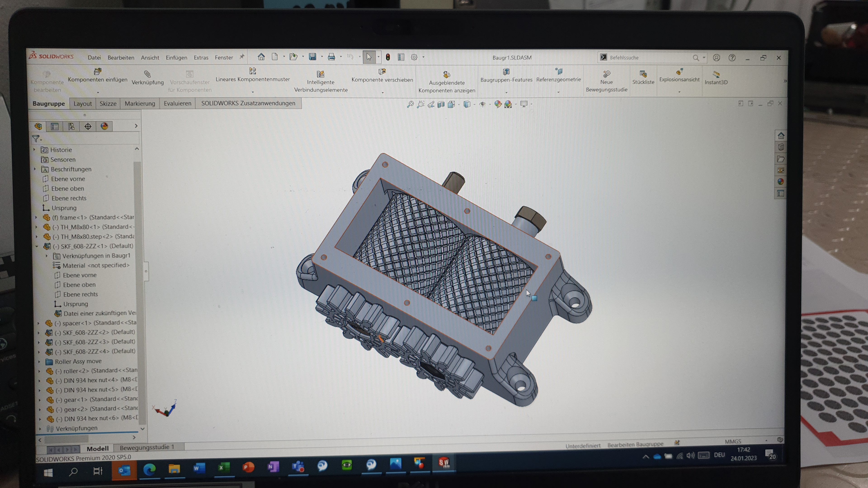Toggle Ausgeblendete Komponenten anzeigen
The height and width of the screenshot is (488, 868).
[446, 74]
